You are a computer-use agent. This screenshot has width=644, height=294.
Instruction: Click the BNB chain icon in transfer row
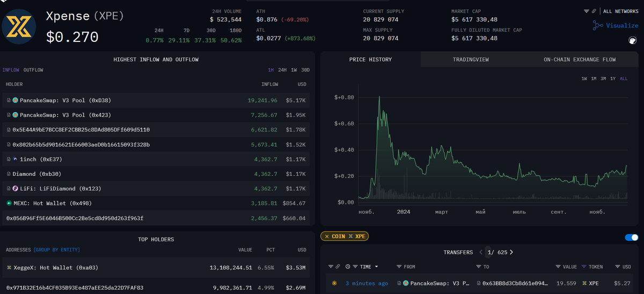click(334, 283)
